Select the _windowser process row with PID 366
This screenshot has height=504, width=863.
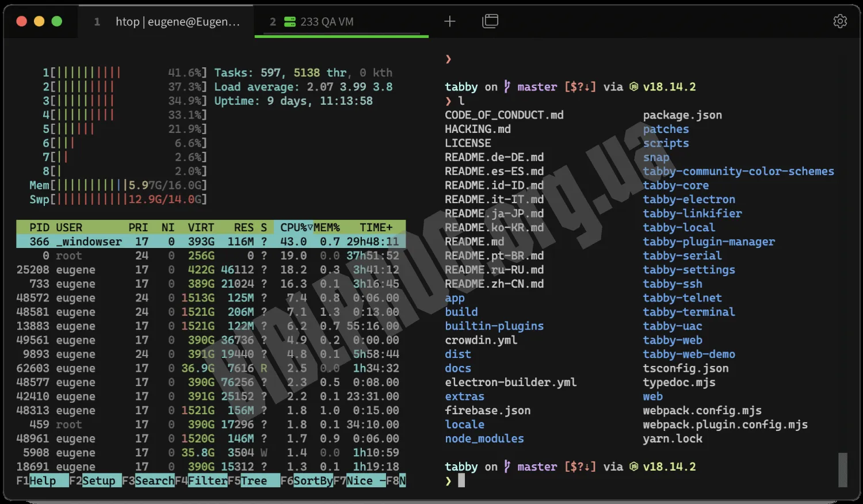pos(211,242)
